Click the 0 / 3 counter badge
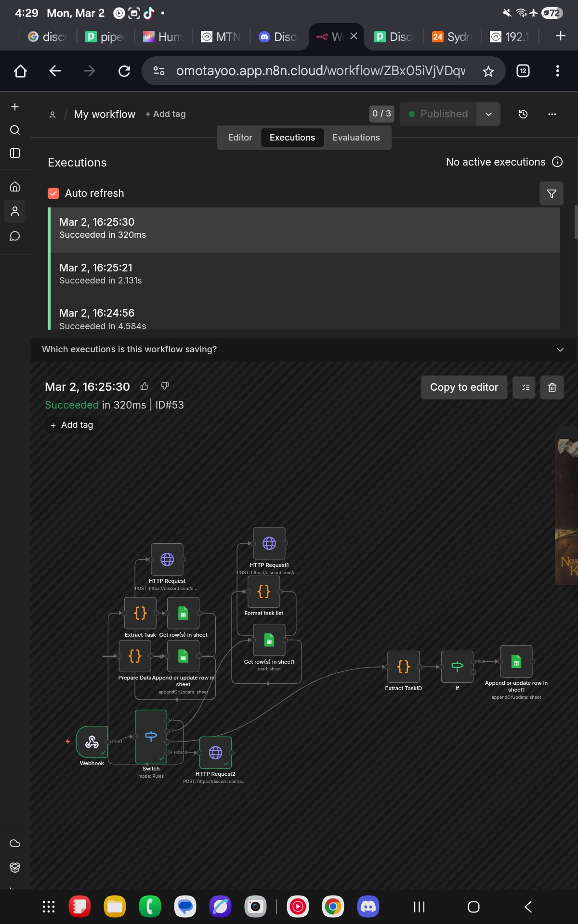 click(381, 114)
